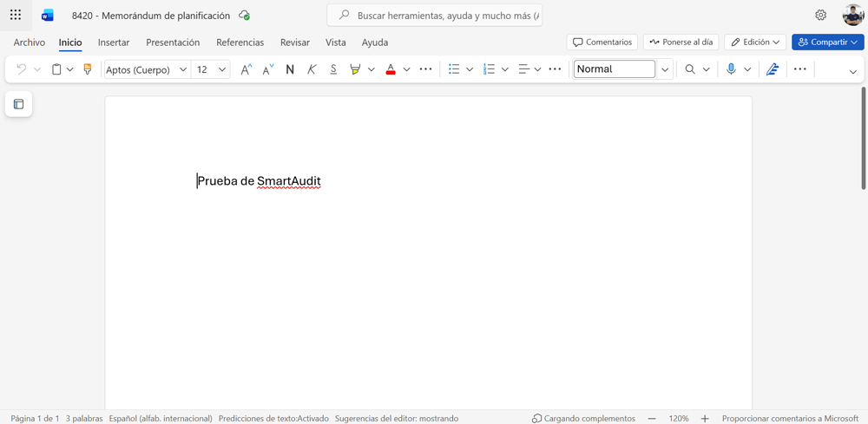This screenshot has height=424, width=868.
Task: Click the 120% zoom level
Action: 679,419
